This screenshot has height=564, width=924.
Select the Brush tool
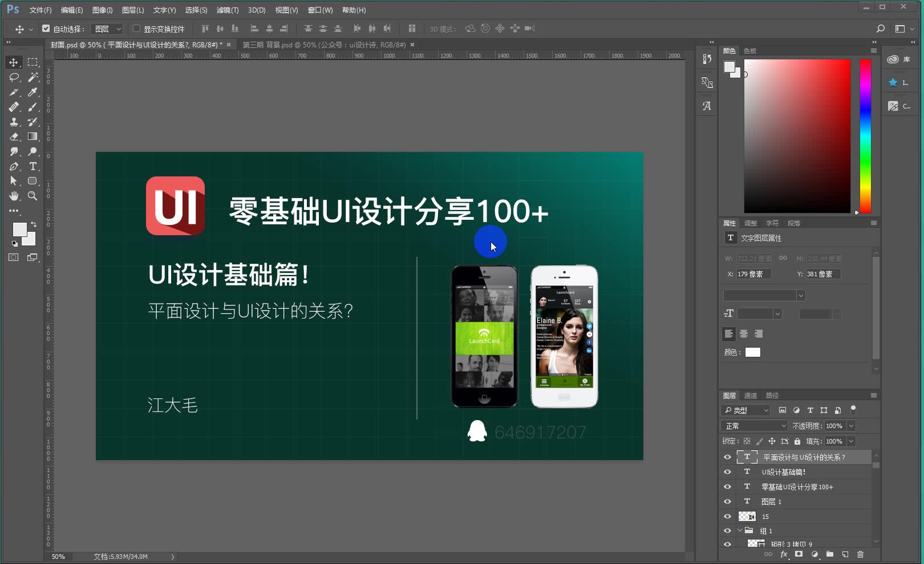click(x=33, y=107)
